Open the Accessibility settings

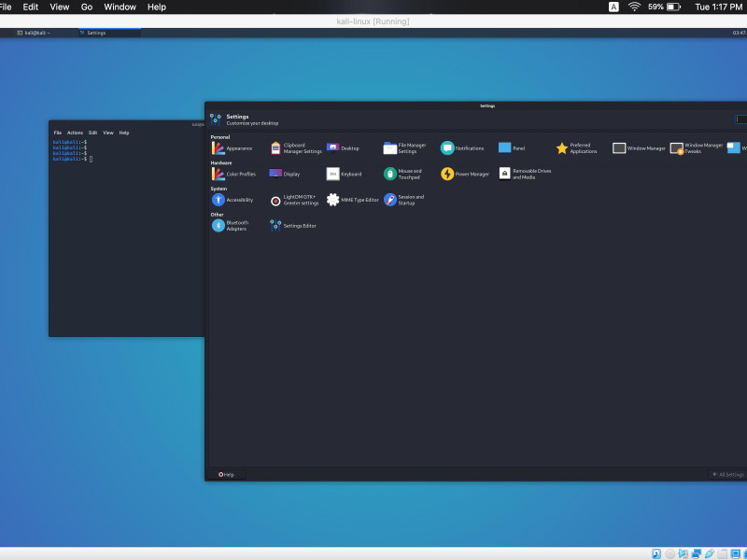[233, 200]
